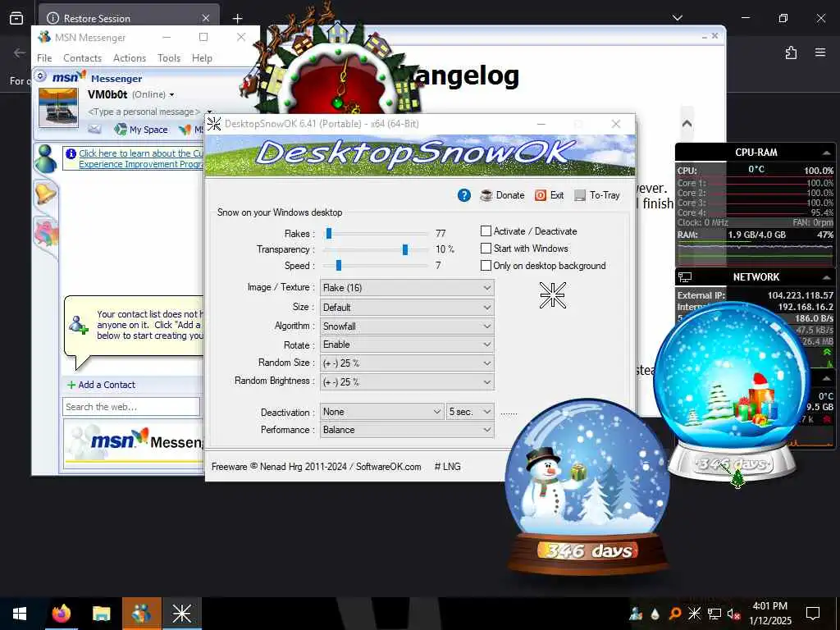
Task: Open the Image / Texture dropdown
Action: coord(407,288)
